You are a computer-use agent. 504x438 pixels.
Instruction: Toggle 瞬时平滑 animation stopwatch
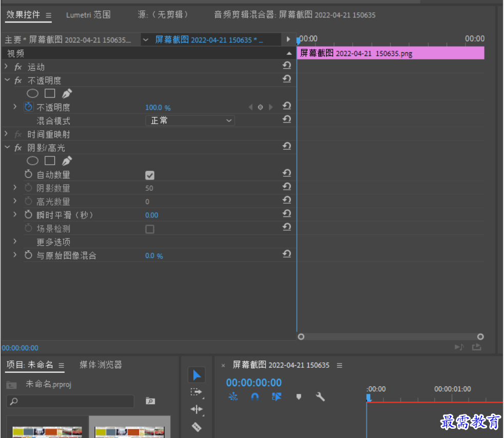pyautogui.click(x=28, y=214)
